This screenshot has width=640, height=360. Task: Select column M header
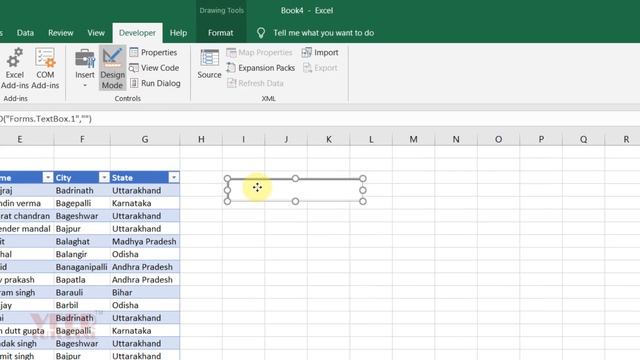tap(413, 140)
